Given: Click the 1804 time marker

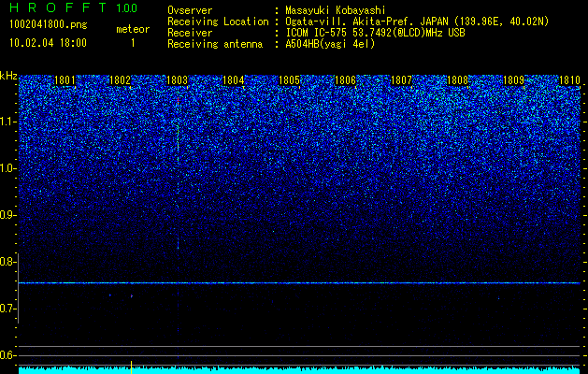Looking at the screenshot, I should pyautogui.click(x=234, y=80).
